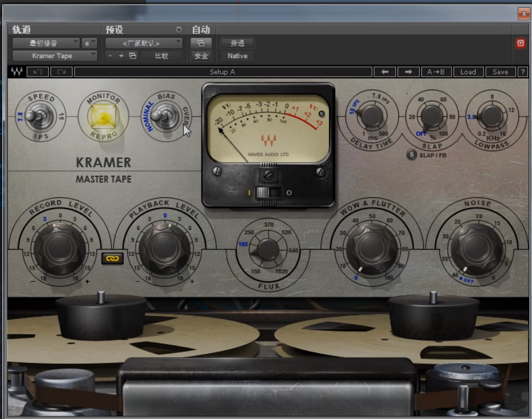Screen dimensions: 532x419
Task: Click the Save button
Action: pyautogui.click(x=500, y=72)
